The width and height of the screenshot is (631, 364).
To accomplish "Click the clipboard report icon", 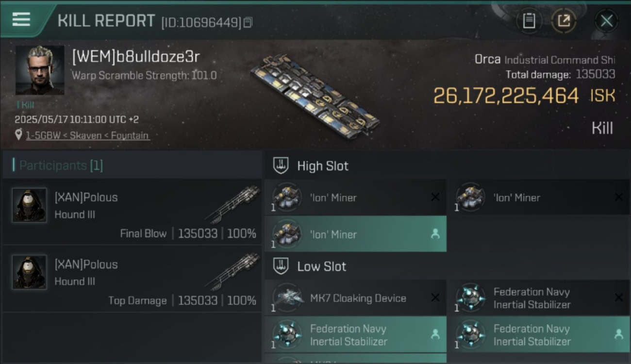I will click(529, 21).
